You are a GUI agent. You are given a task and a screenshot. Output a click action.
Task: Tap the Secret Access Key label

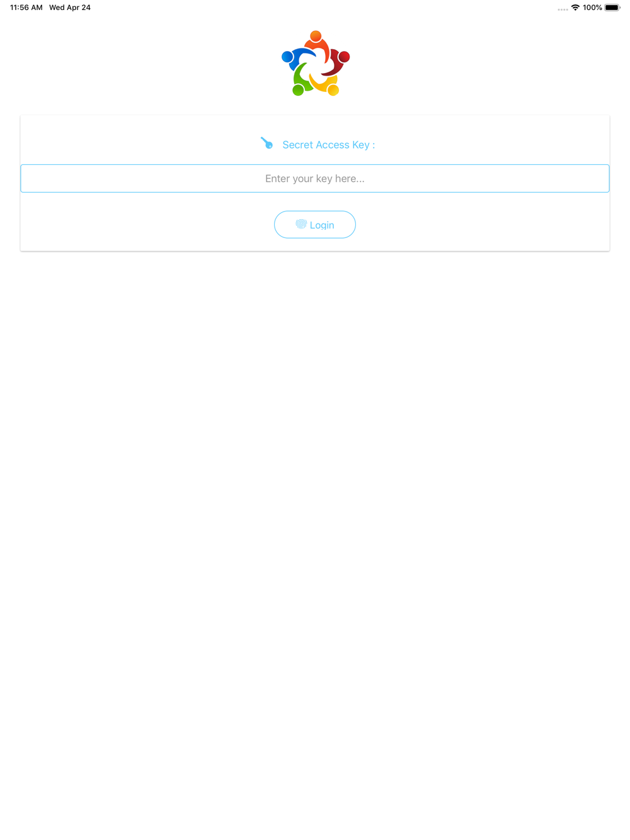(328, 145)
